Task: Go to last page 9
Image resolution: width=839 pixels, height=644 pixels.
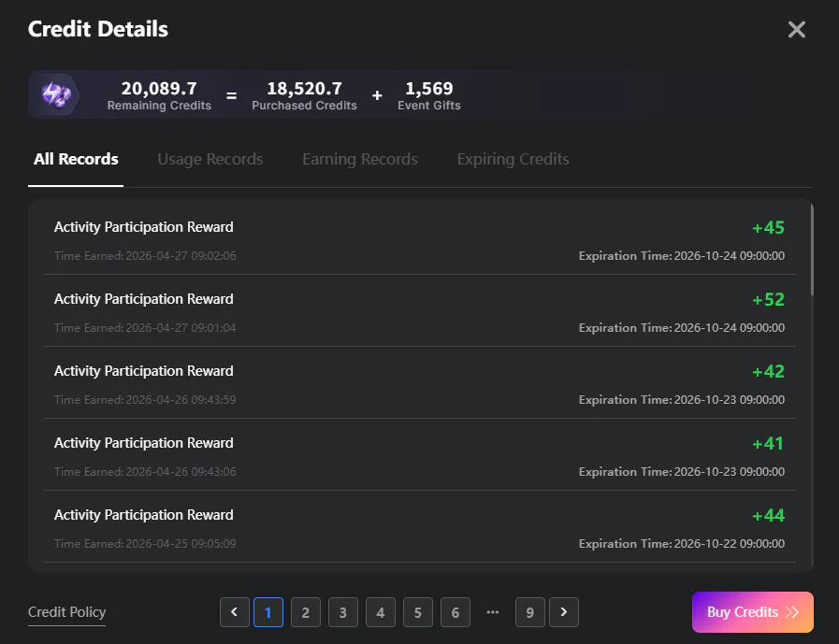Action: [x=529, y=612]
